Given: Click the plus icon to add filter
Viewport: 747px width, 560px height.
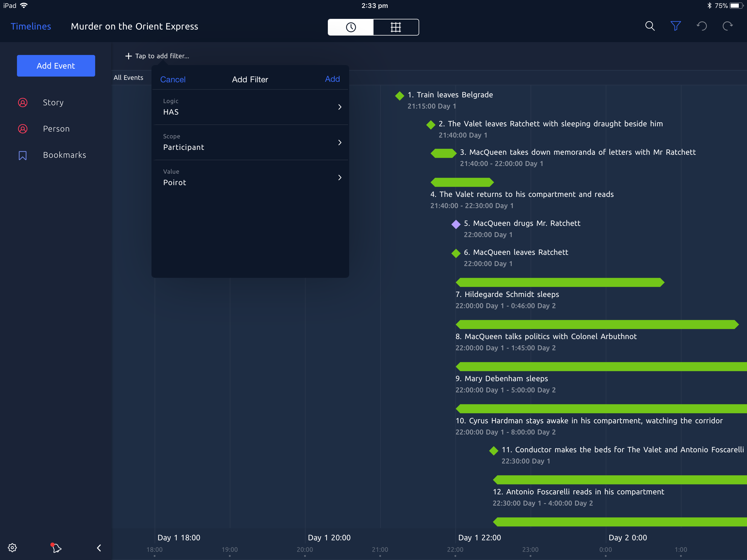Looking at the screenshot, I should 128,56.
